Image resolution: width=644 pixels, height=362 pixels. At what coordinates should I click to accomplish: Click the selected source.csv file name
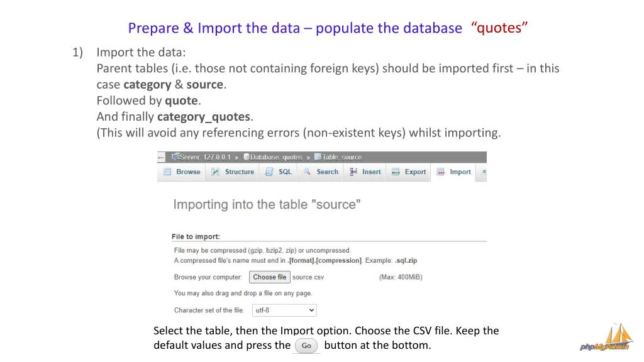308,277
